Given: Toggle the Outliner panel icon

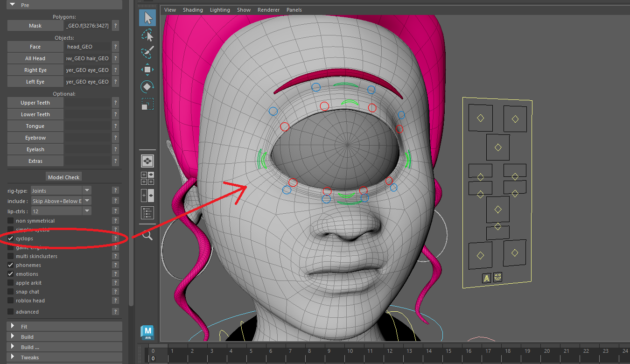Looking at the screenshot, I should (147, 213).
